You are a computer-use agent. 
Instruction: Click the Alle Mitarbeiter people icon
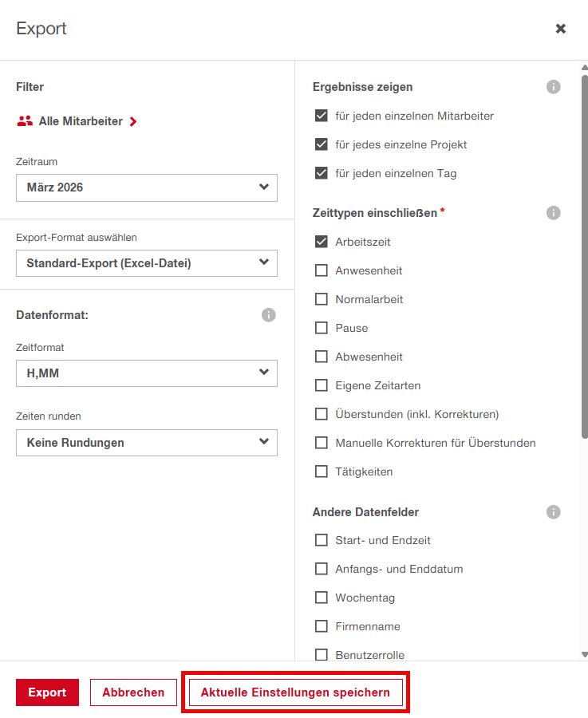point(25,121)
